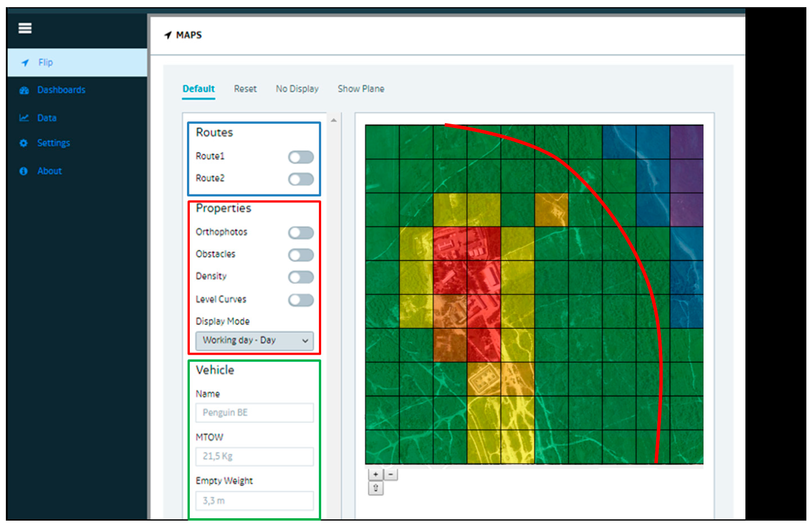Switch to the Reset tab
812x528 pixels.
245,89
